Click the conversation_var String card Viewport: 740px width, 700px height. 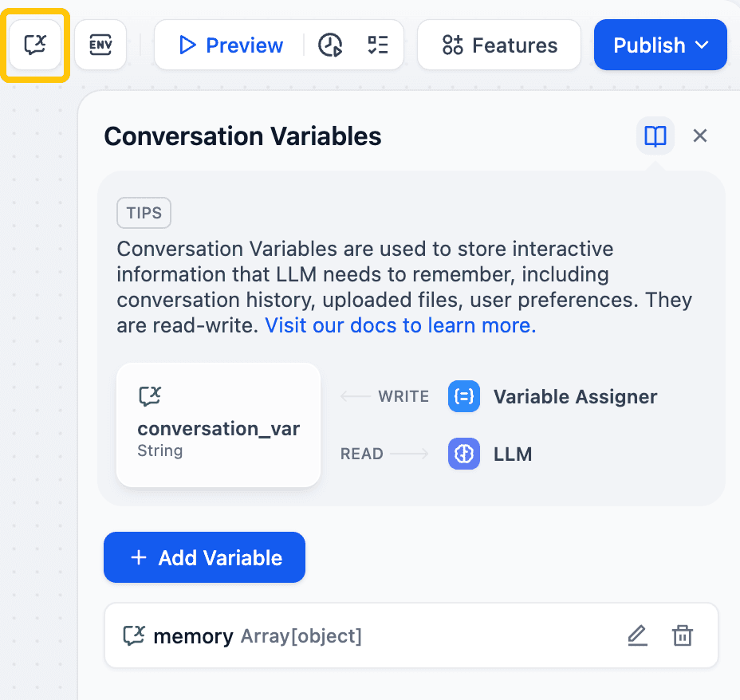click(218, 424)
